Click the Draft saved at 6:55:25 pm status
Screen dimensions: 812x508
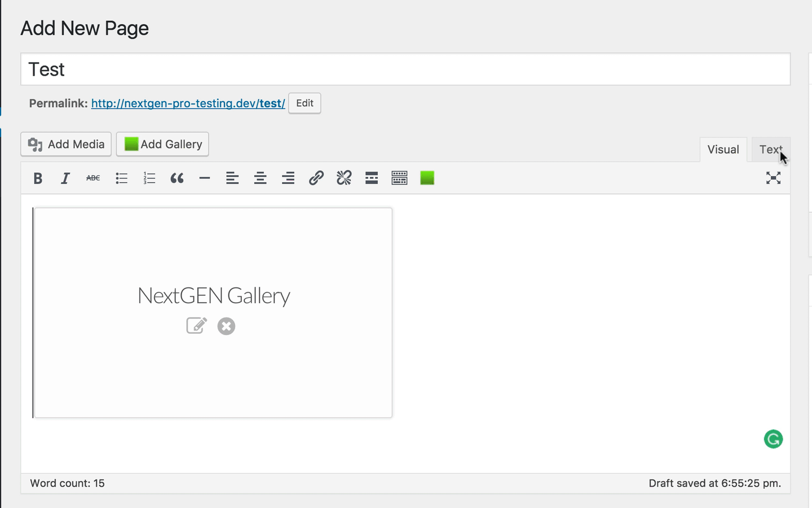[714, 483]
